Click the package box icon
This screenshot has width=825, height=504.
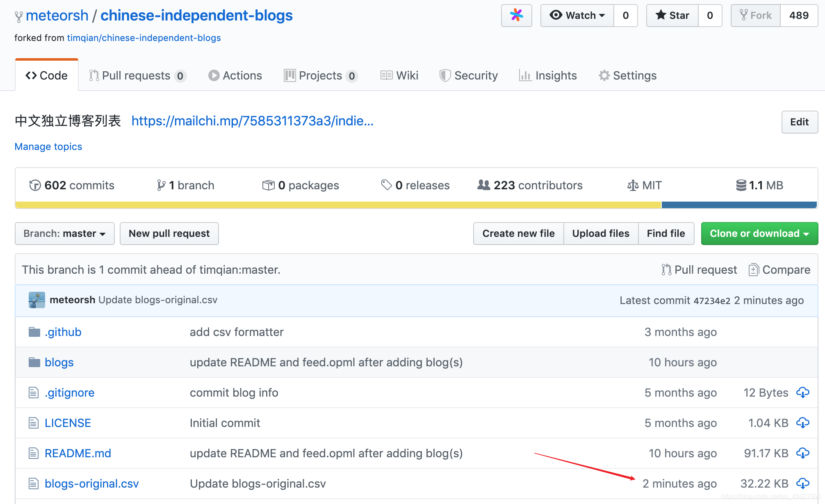point(268,185)
